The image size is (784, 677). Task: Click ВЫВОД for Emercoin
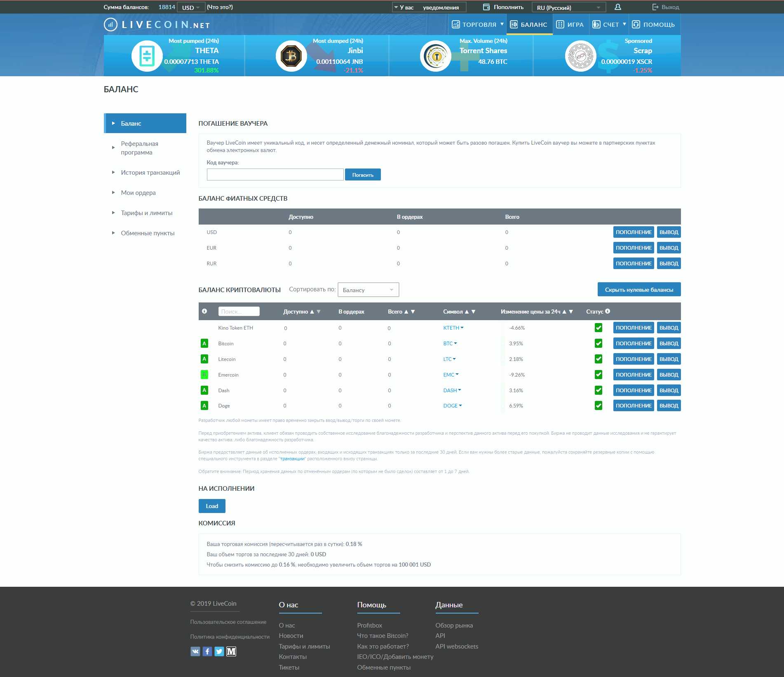tap(669, 375)
